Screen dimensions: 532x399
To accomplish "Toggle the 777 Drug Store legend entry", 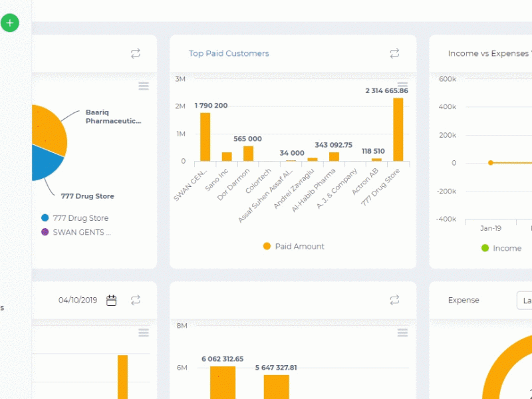I will point(74,218).
